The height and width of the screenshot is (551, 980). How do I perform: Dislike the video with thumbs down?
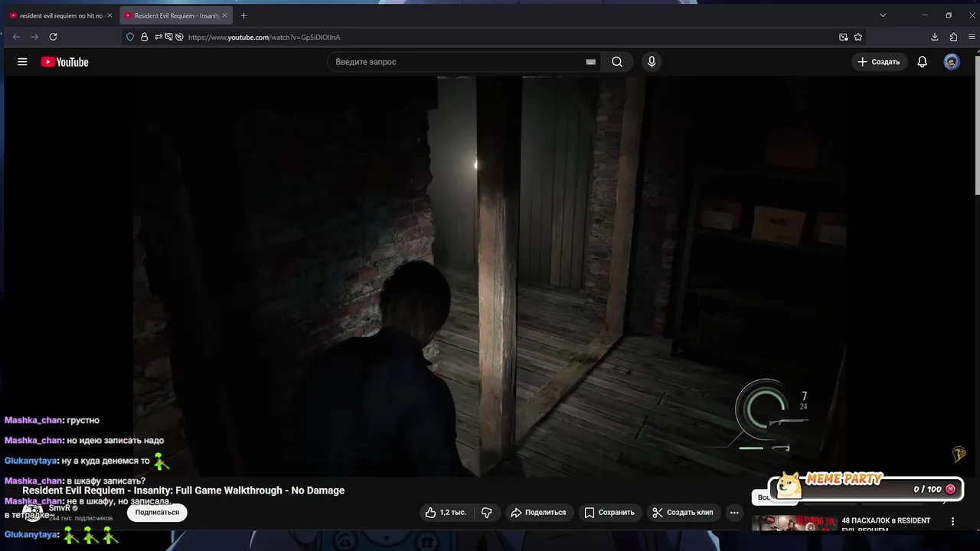(487, 513)
